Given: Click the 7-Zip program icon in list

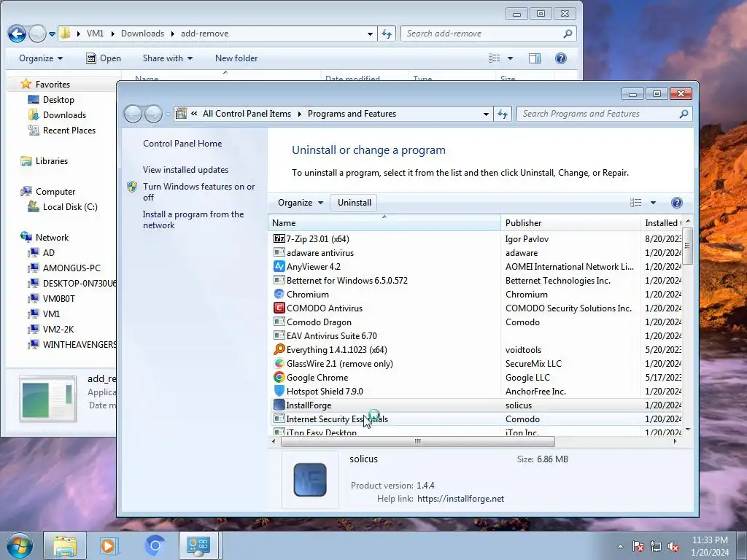Looking at the screenshot, I should point(279,238).
